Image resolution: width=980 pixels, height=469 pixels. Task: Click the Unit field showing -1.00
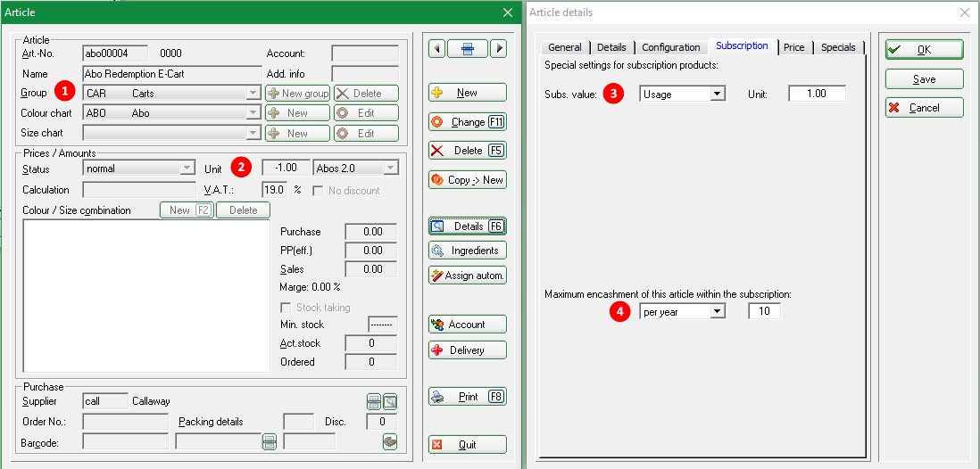pyautogui.click(x=286, y=169)
